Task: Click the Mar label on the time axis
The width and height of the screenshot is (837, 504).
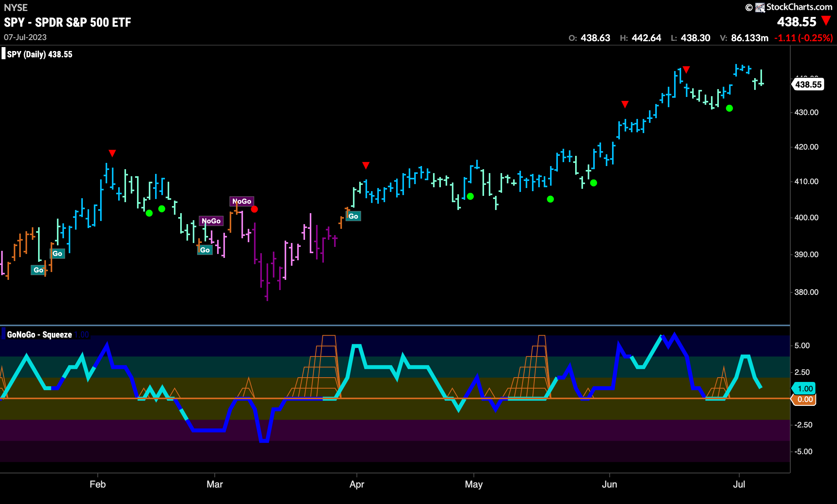Action: click(215, 484)
